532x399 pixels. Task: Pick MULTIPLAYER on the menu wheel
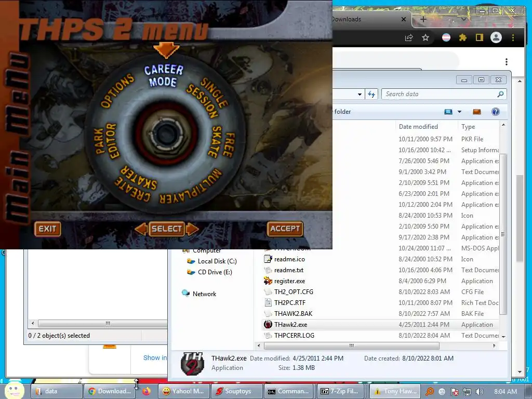click(x=191, y=187)
